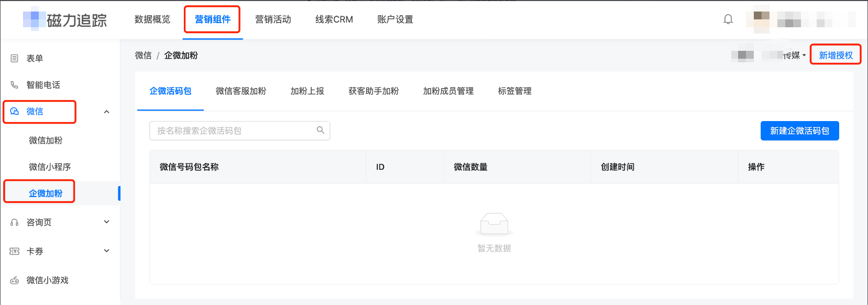Select 微信加粉 in the sidebar
The image size is (868, 305).
click(46, 140)
